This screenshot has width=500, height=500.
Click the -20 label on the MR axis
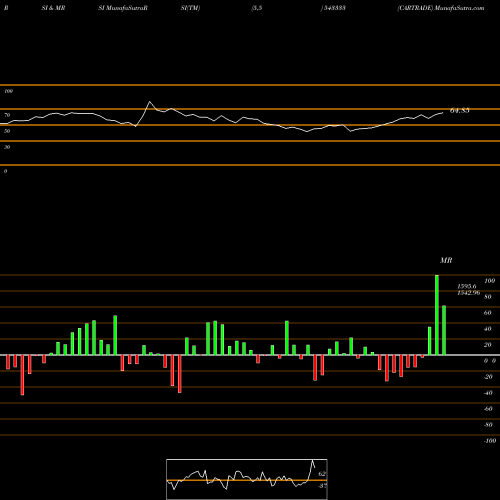[488, 377]
